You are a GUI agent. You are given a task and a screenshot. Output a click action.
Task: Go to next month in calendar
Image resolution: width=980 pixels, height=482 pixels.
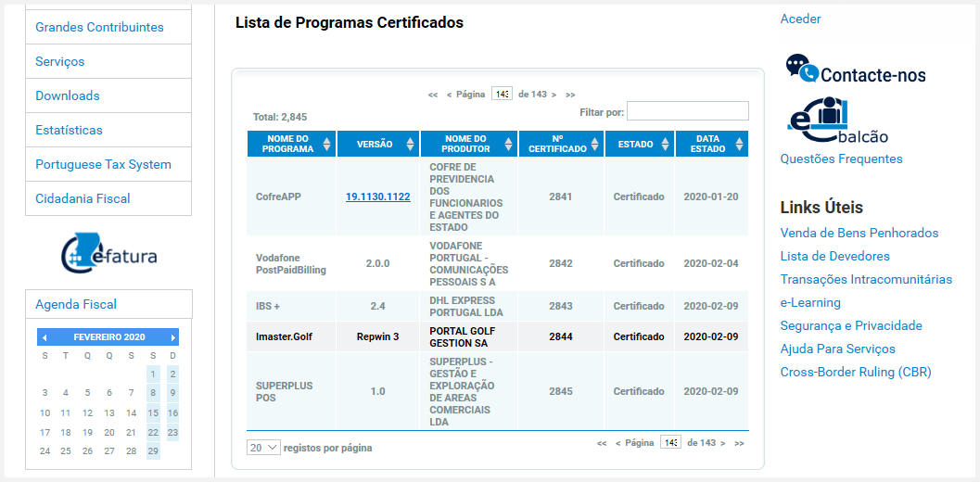pyautogui.click(x=173, y=337)
